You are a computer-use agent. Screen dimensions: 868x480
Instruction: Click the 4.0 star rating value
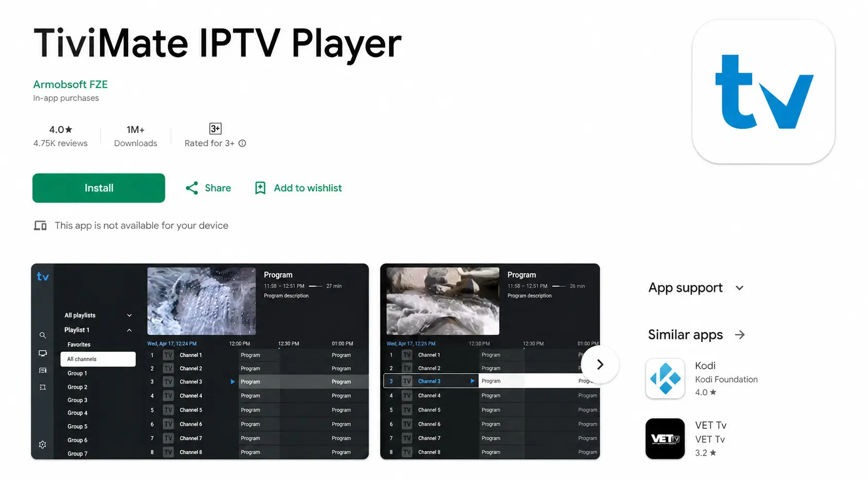click(x=61, y=130)
